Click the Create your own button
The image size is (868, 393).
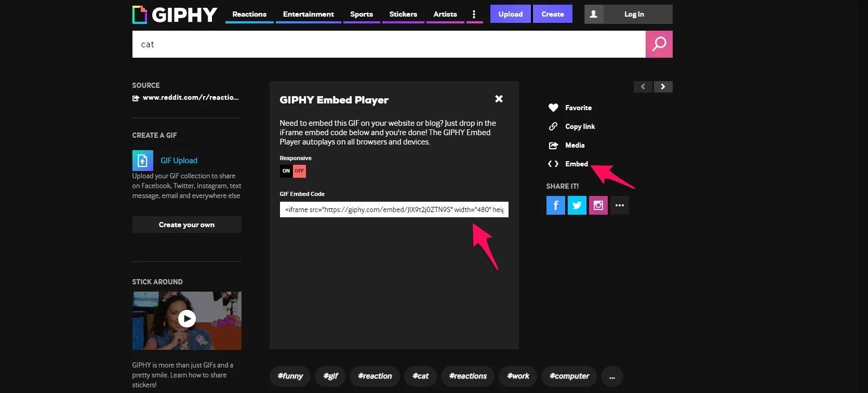(186, 225)
